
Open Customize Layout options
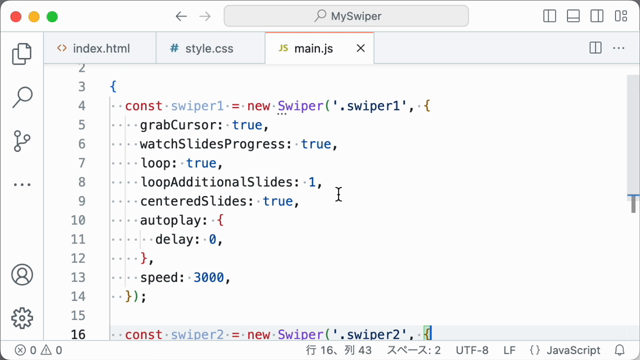[x=621, y=16]
